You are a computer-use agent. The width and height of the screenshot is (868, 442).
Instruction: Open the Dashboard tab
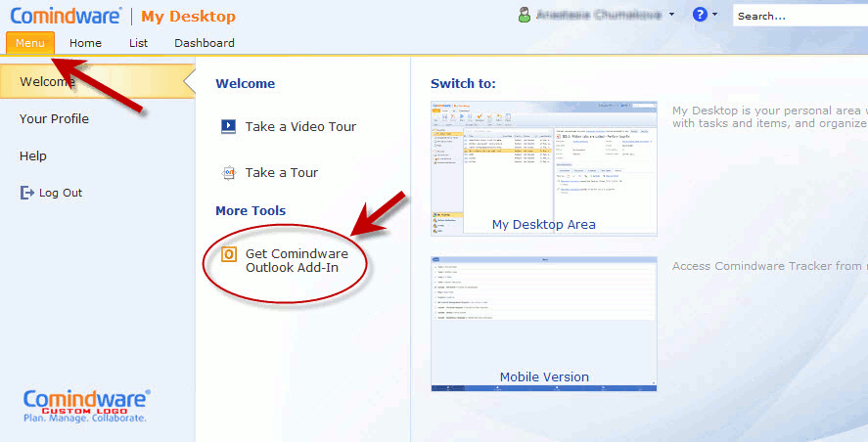tap(205, 43)
